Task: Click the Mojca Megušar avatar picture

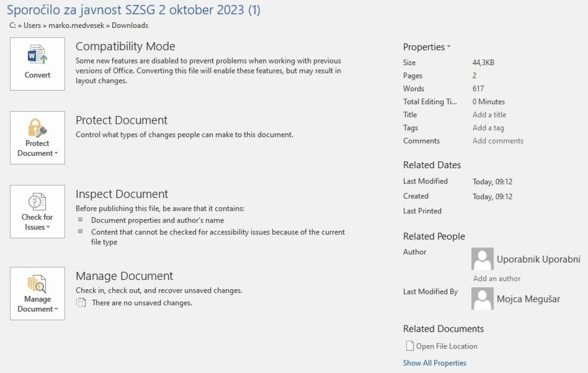Action: coord(482,298)
